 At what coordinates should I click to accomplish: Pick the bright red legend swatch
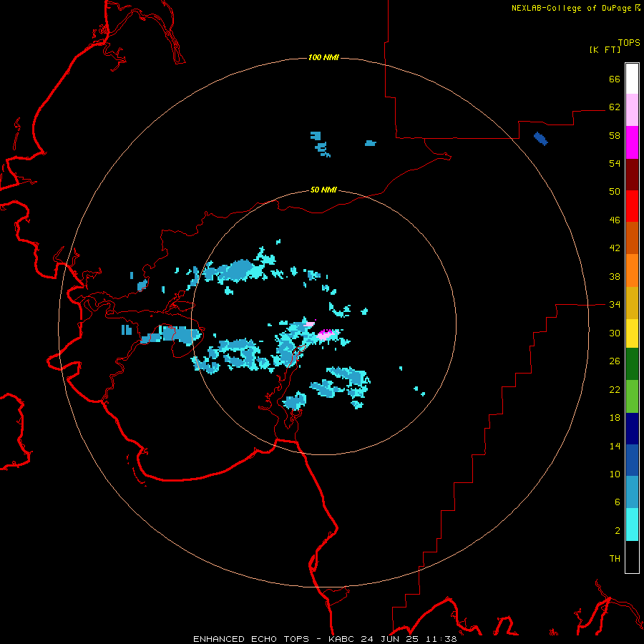(632, 206)
